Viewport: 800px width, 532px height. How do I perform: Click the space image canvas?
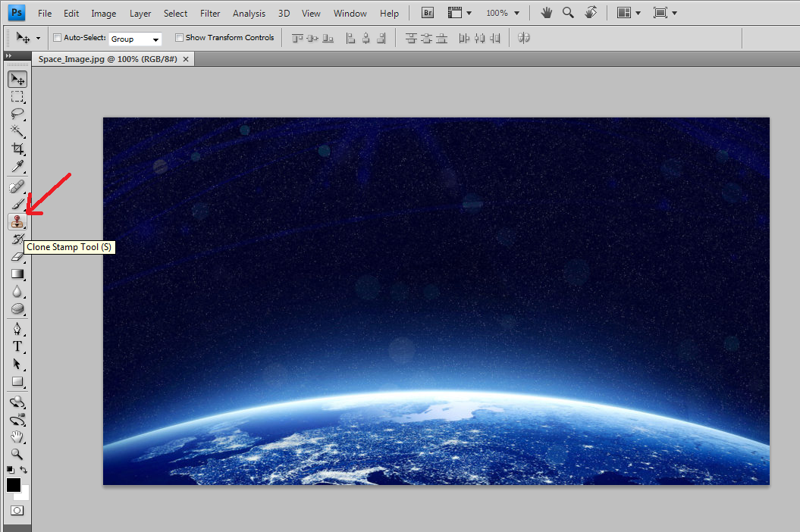436,301
